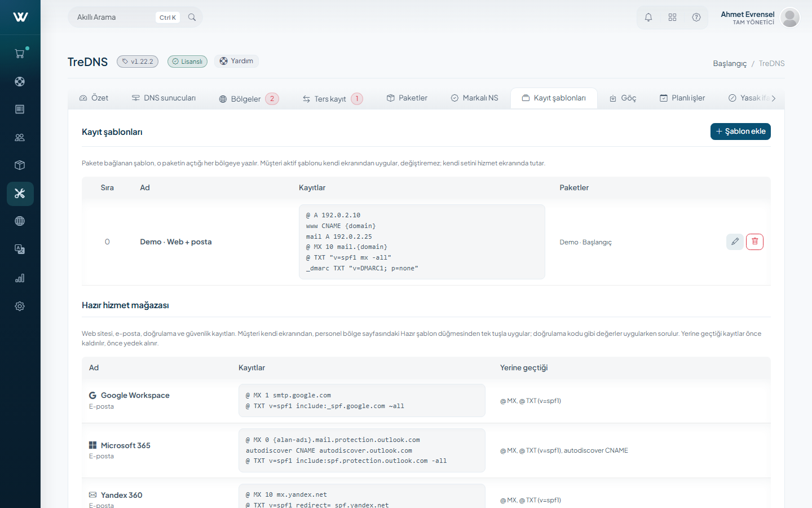Click the search magnifier icon
This screenshot has height=508, width=812.
point(192,17)
